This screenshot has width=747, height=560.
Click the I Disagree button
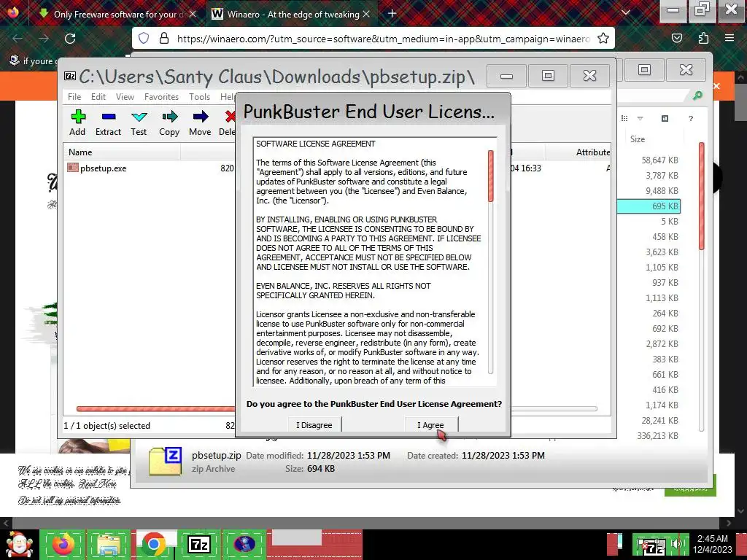[x=314, y=425]
